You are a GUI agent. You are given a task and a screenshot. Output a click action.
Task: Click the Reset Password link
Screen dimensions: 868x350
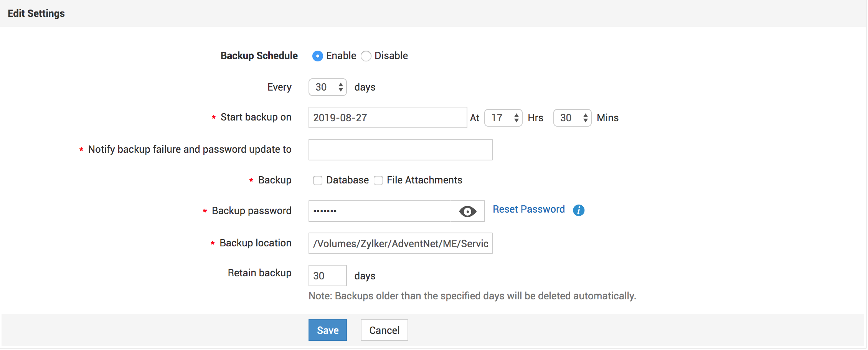(x=528, y=209)
